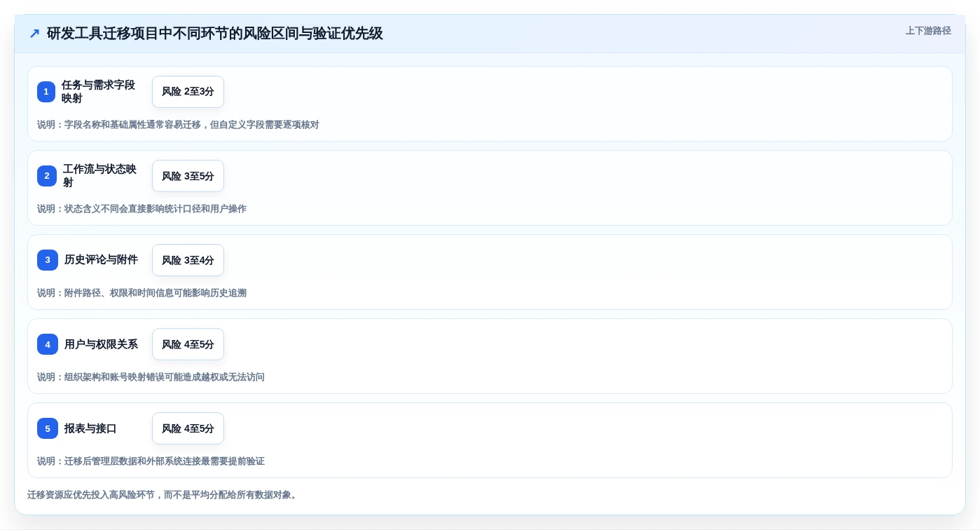The width and height of the screenshot is (980, 530).
Task: Click the arrow icon beside the title
Action: point(34,34)
